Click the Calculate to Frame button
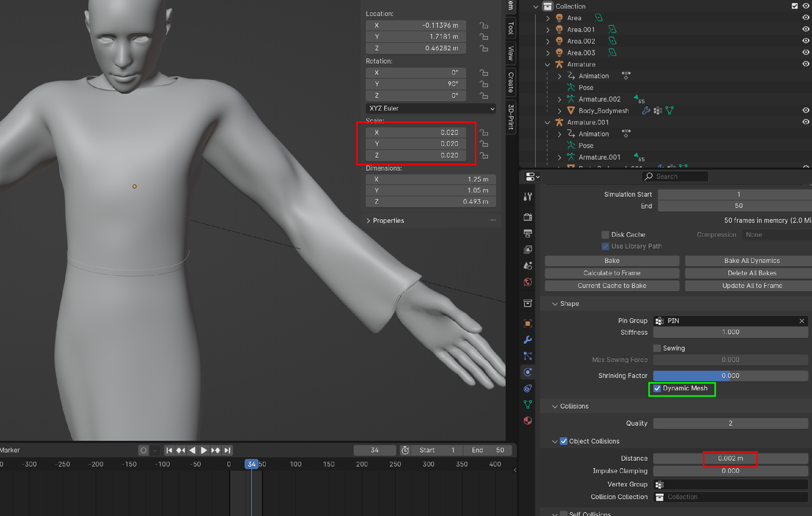 coord(612,273)
